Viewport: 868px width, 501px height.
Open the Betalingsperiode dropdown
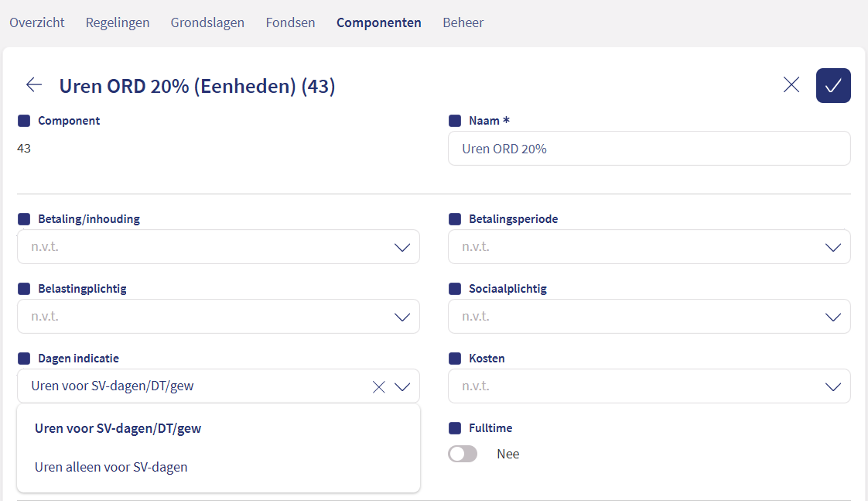point(649,247)
